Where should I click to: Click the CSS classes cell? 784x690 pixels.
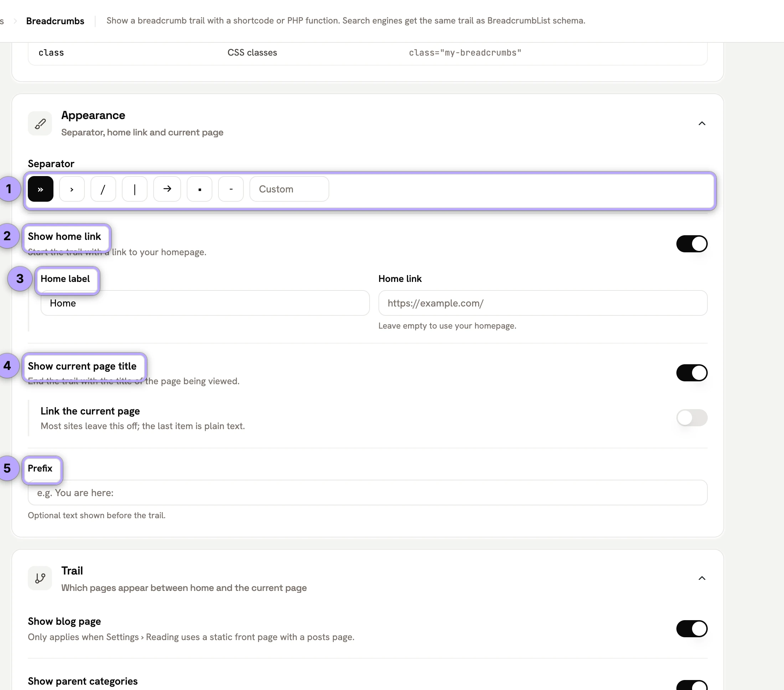(252, 53)
